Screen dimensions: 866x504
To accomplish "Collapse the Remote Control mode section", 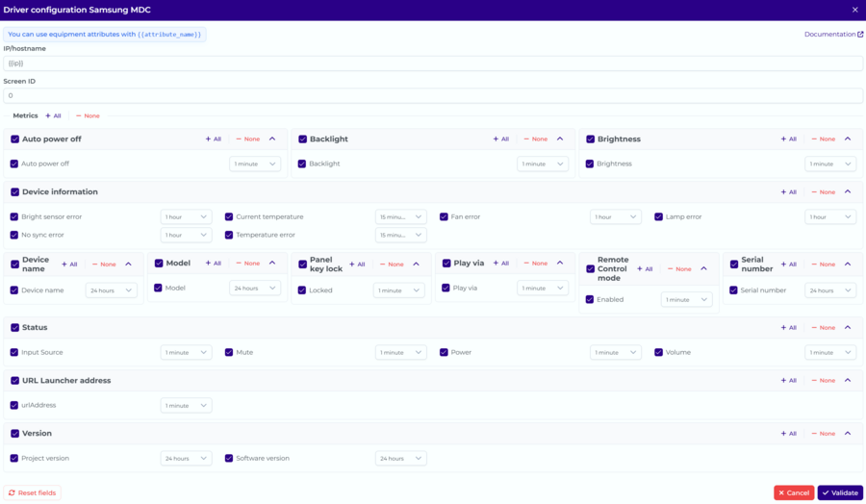I will click(x=703, y=269).
